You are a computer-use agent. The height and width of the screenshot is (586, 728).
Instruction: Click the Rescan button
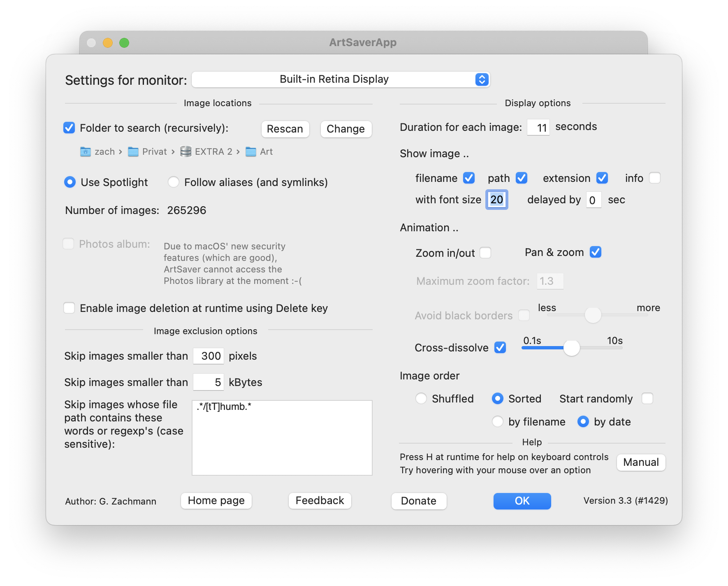tap(285, 129)
